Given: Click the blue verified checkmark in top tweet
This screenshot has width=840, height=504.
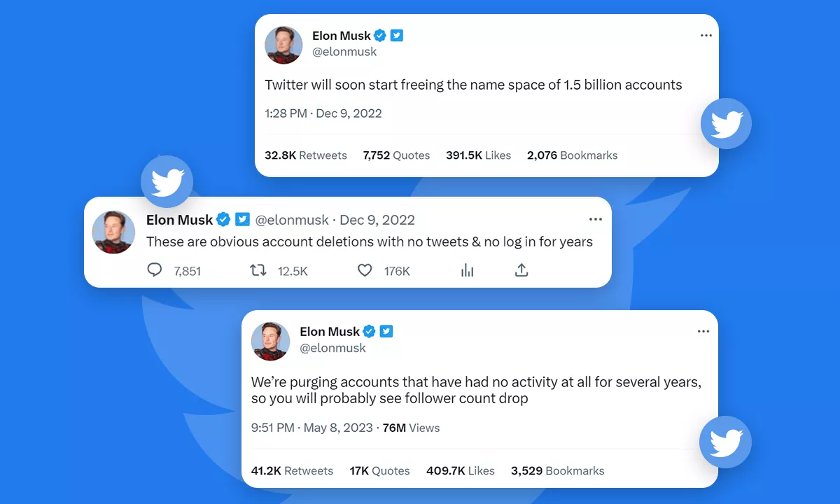Looking at the screenshot, I should (x=380, y=36).
